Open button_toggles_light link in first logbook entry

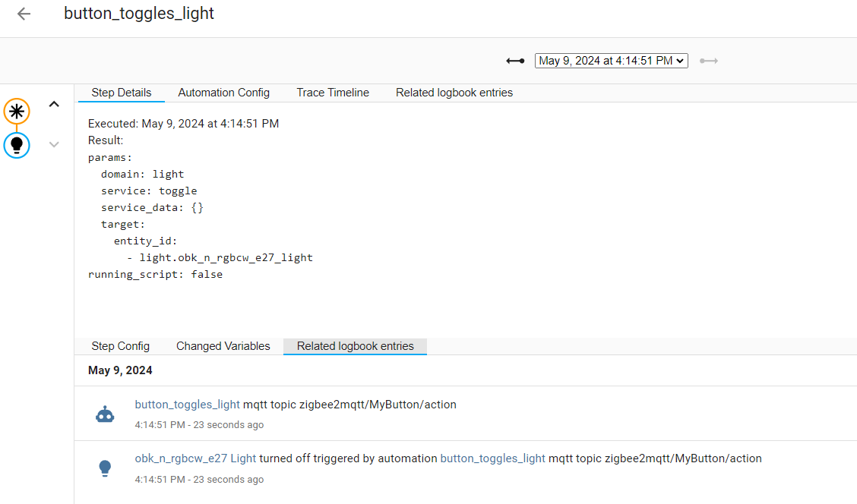point(188,405)
